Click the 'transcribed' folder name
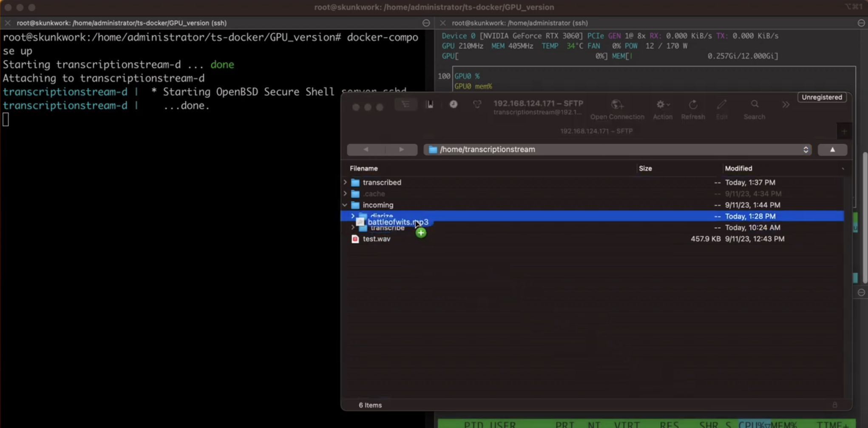Image resolution: width=868 pixels, height=428 pixels. pyautogui.click(x=382, y=183)
